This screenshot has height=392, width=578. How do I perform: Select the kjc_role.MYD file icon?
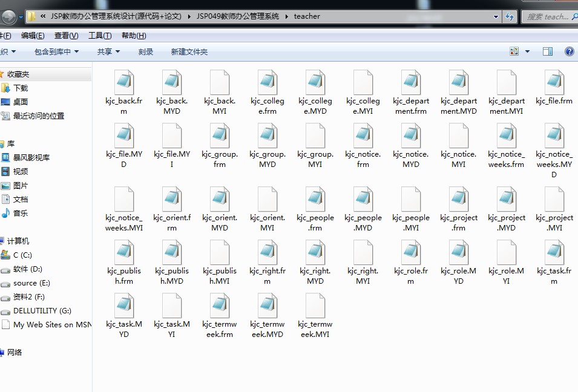[459, 252]
